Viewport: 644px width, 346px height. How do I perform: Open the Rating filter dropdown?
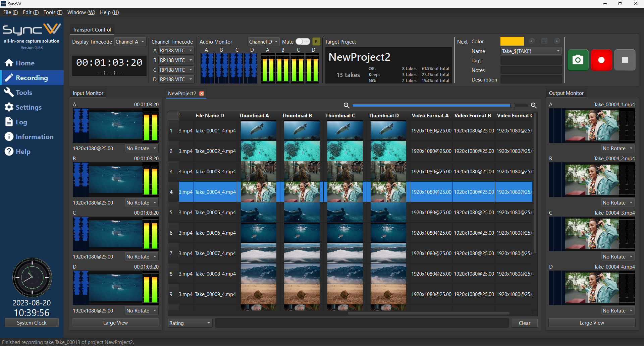(190, 323)
